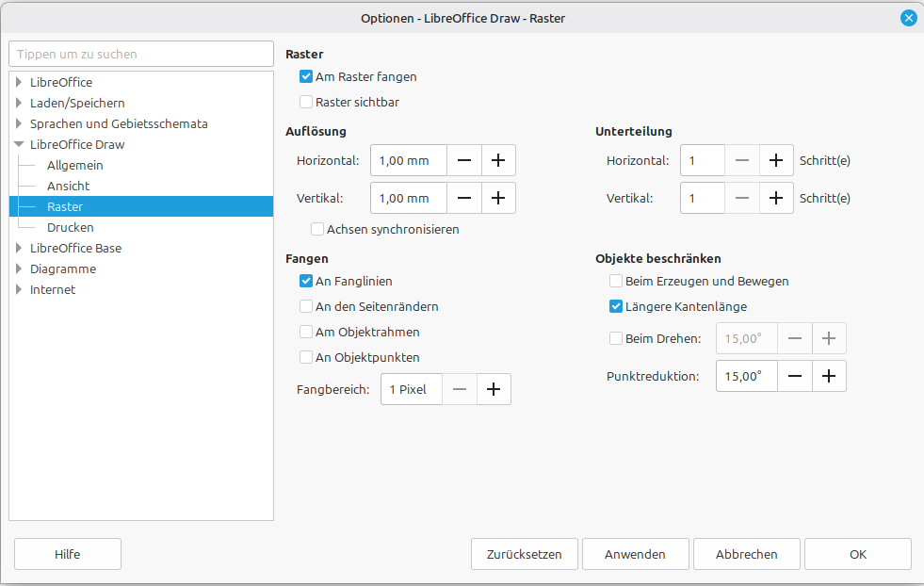This screenshot has width=924, height=586.
Task: Click horizontal resolution value field
Action: [x=409, y=160]
